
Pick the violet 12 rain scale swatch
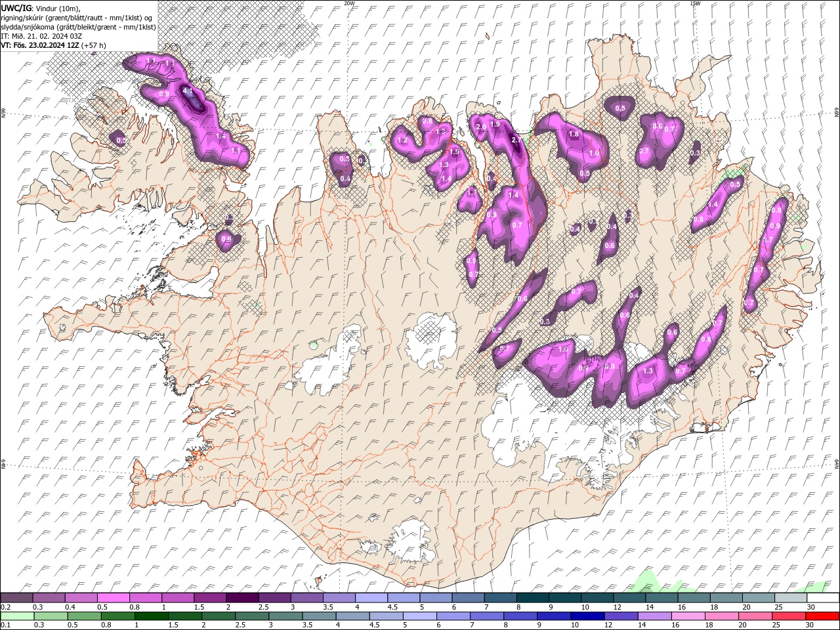pyautogui.click(x=621, y=616)
